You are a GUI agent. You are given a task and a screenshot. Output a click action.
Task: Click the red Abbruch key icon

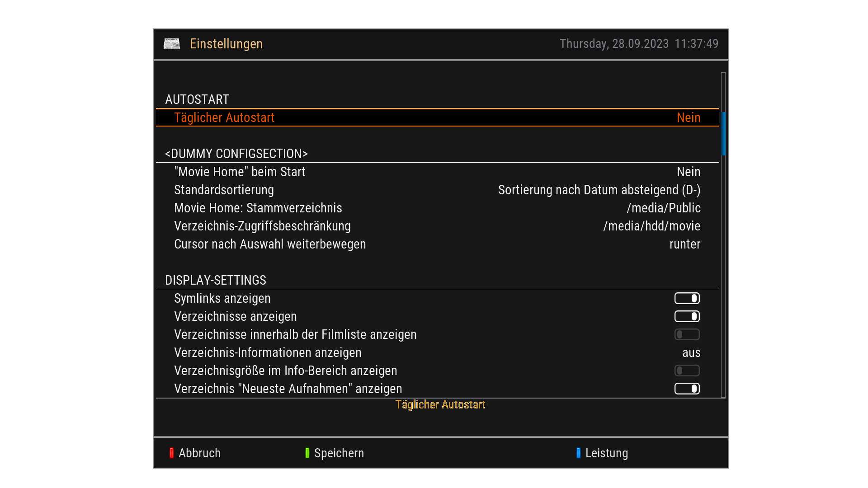pyautogui.click(x=172, y=453)
